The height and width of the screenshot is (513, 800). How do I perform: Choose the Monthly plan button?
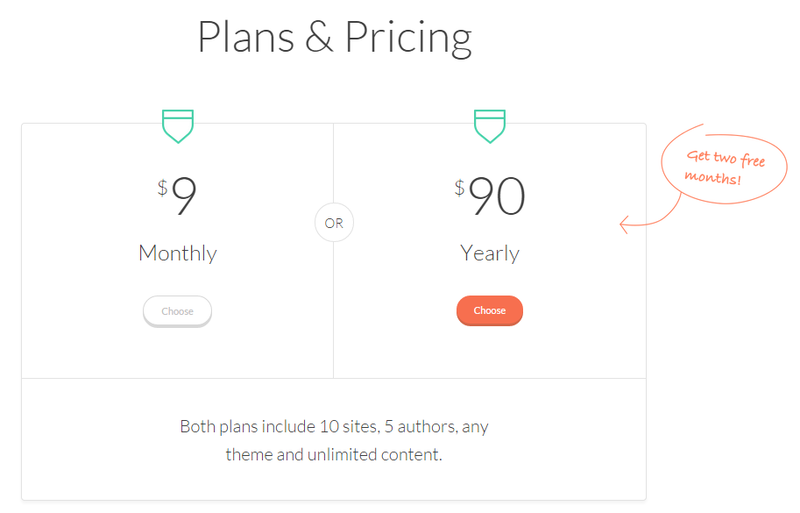tap(177, 311)
